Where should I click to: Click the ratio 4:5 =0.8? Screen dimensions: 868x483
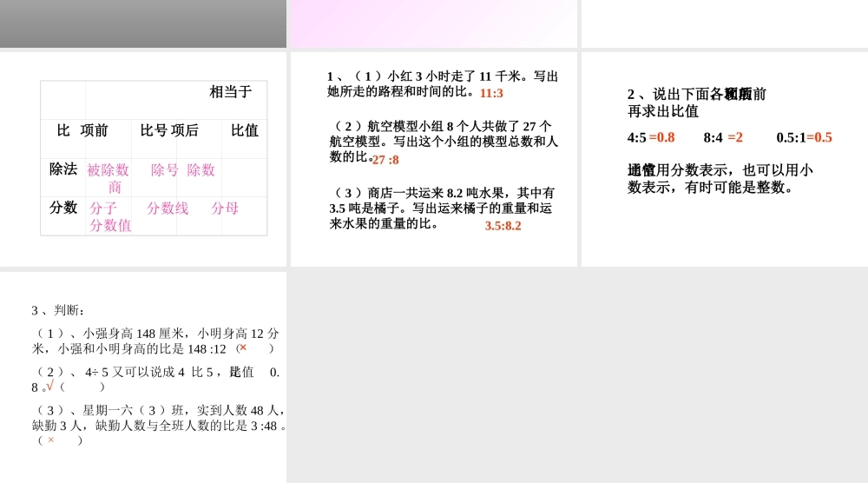pyautogui.click(x=651, y=137)
